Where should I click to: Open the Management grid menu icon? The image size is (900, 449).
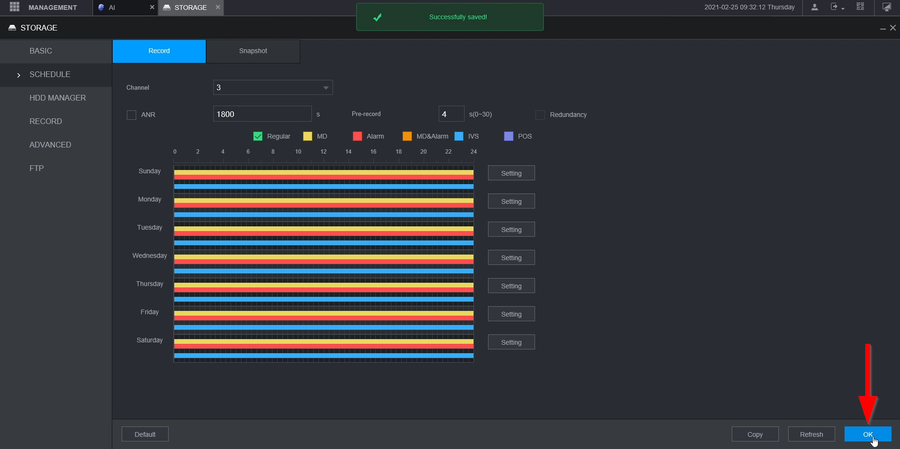click(14, 7)
